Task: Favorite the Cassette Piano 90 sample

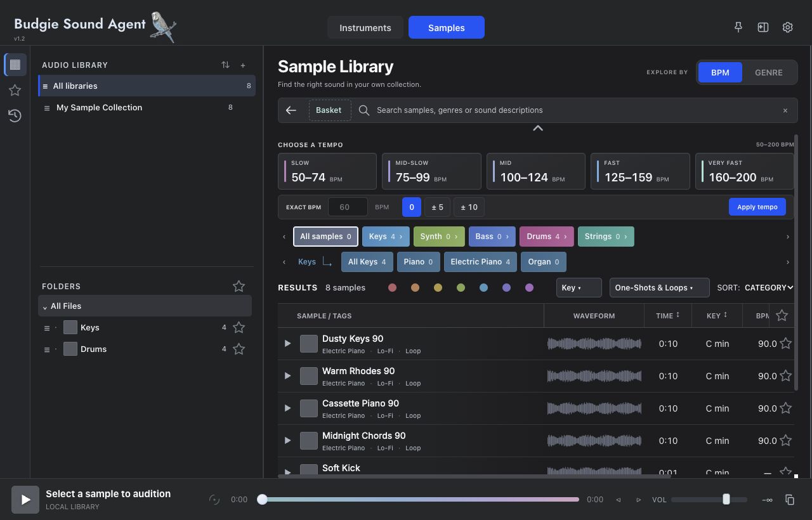Action: click(x=786, y=408)
